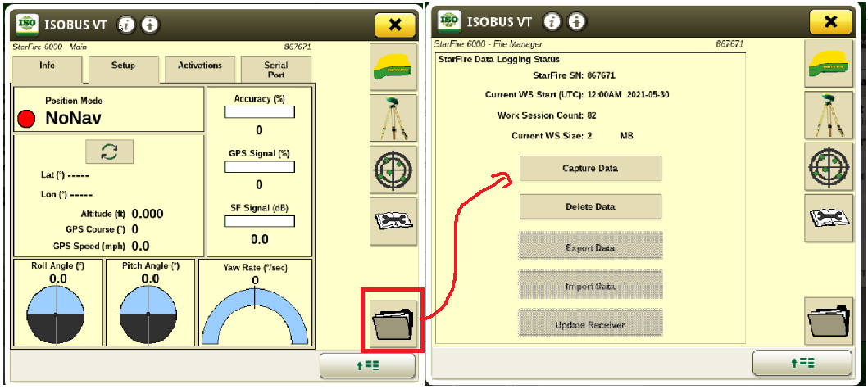Open the wrench manual diagnostics icon in left window
Image resolution: width=868 pixels, height=389 pixels.
click(x=393, y=221)
